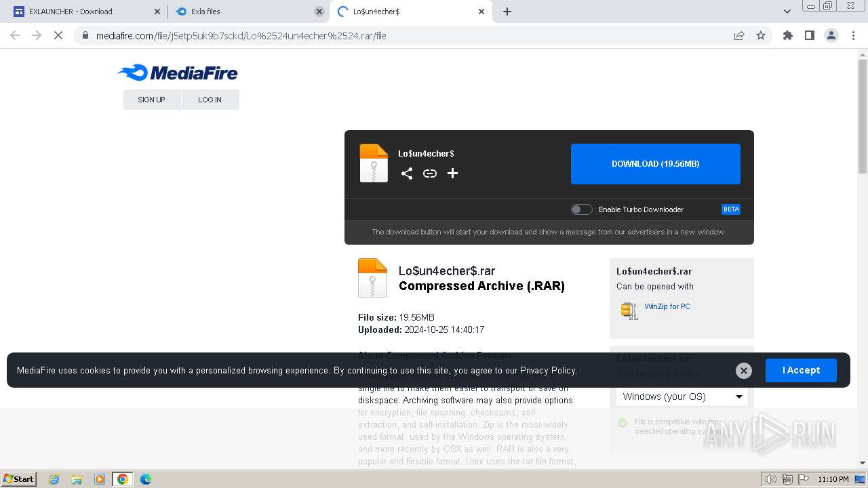The image size is (868, 488).
Task: Bookmark this page with star icon
Action: point(761,35)
